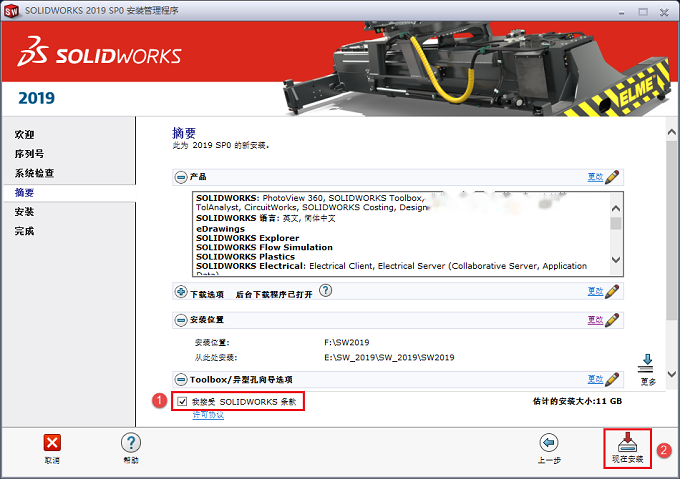Image resolution: width=680 pixels, height=479 pixels.
Task: Click the 更多 download arrow icon
Action: point(647,364)
